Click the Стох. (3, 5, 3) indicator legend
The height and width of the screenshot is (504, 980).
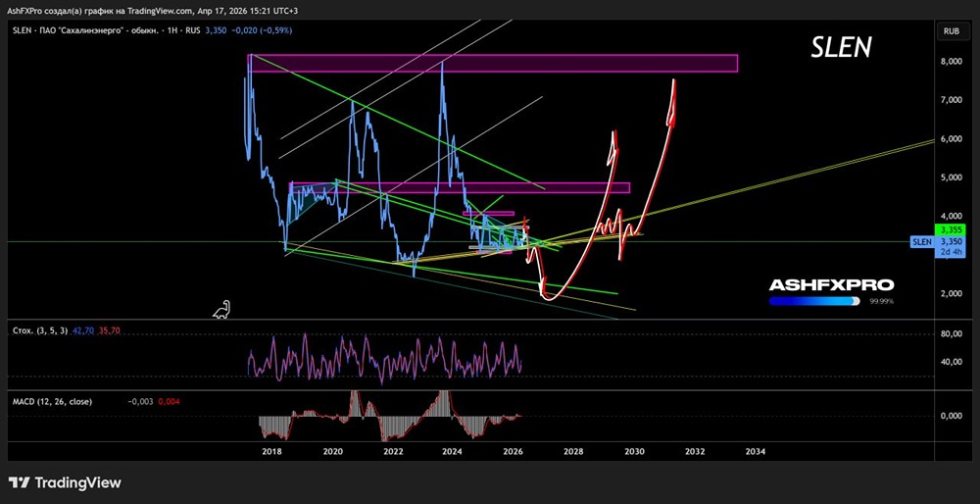[x=39, y=330]
